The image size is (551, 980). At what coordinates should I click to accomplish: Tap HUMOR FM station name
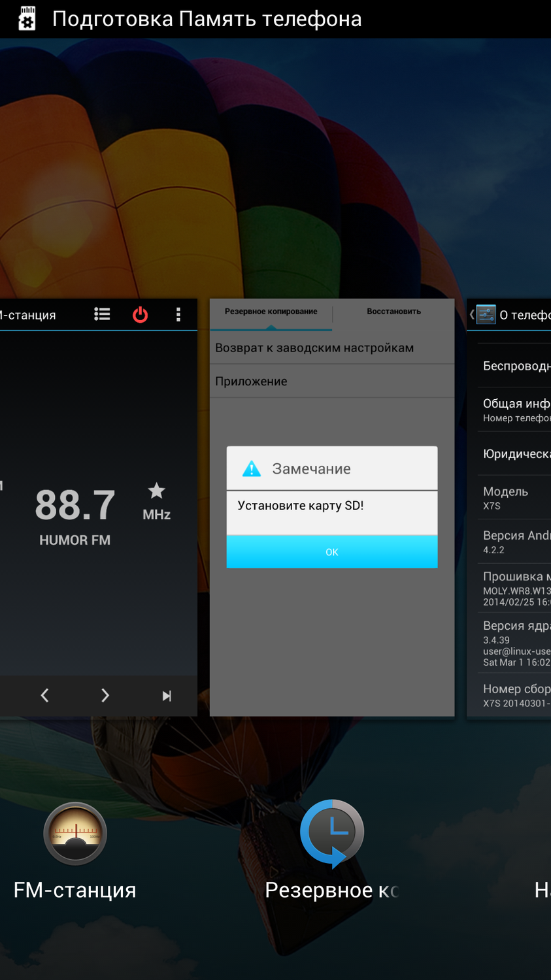click(75, 540)
